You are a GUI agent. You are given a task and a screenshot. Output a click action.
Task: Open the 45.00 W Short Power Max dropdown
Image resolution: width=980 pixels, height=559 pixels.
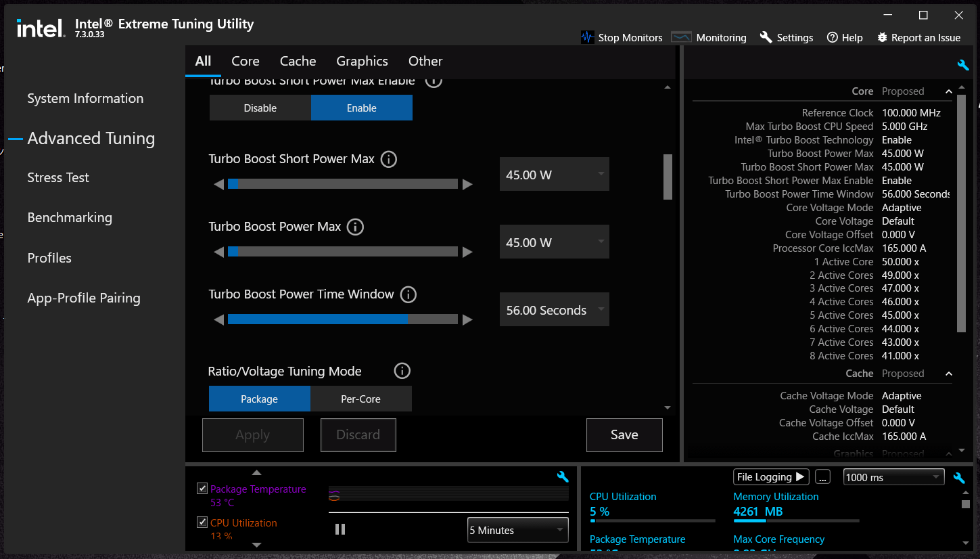point(555,175)
